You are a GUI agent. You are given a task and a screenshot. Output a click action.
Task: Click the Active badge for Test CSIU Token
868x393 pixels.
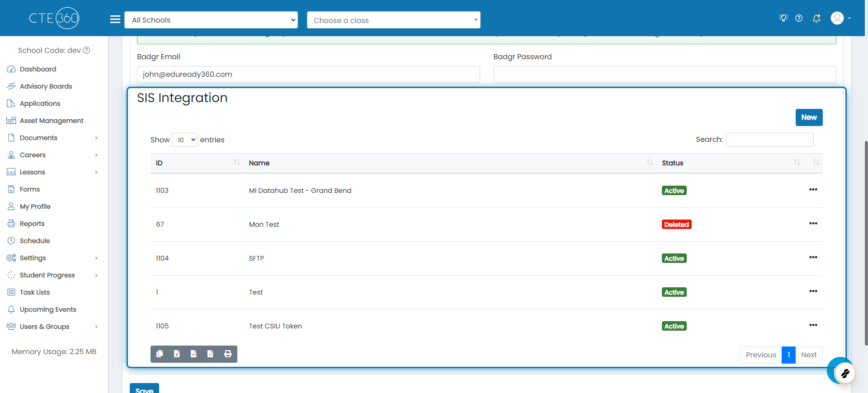674,326
